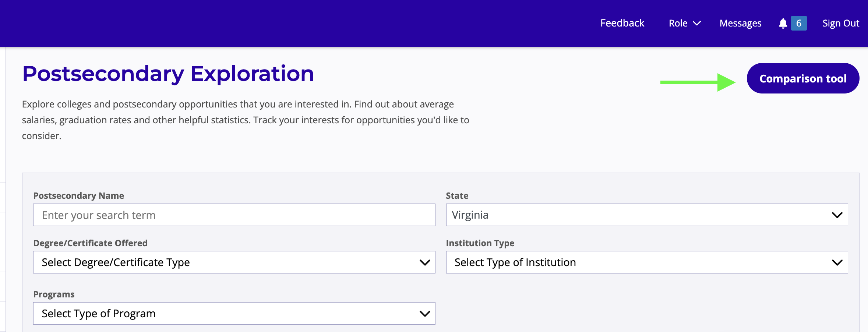Click the chevron arrow next to Role

pyautogui.click(x=697, y=24)
